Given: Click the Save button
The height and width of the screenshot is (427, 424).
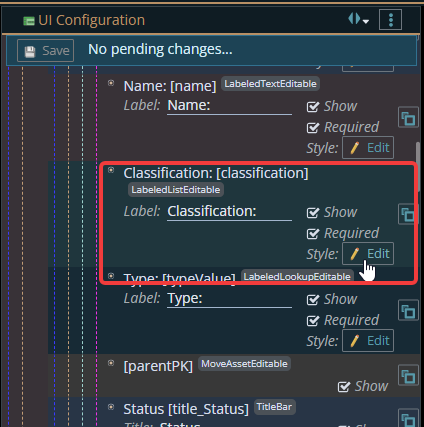Looking at the screenshot, I should coord(46,51).
